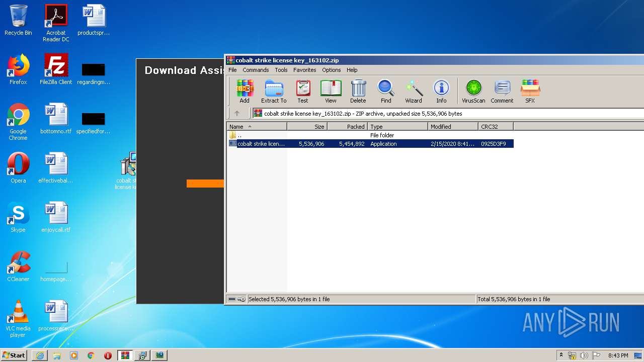644x362 pixels.
Task: Click the network tray icon
Action: click(x=572, y=355)
